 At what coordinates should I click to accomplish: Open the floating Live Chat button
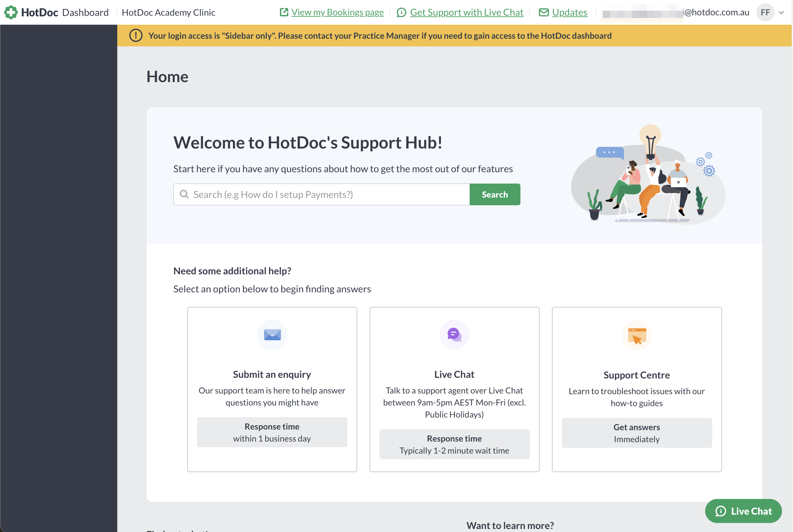tap(744, 511)
